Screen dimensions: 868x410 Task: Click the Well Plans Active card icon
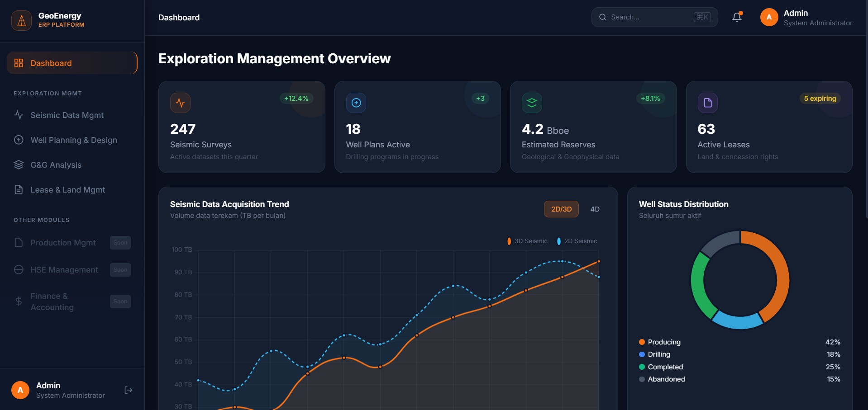coord(356,103)
